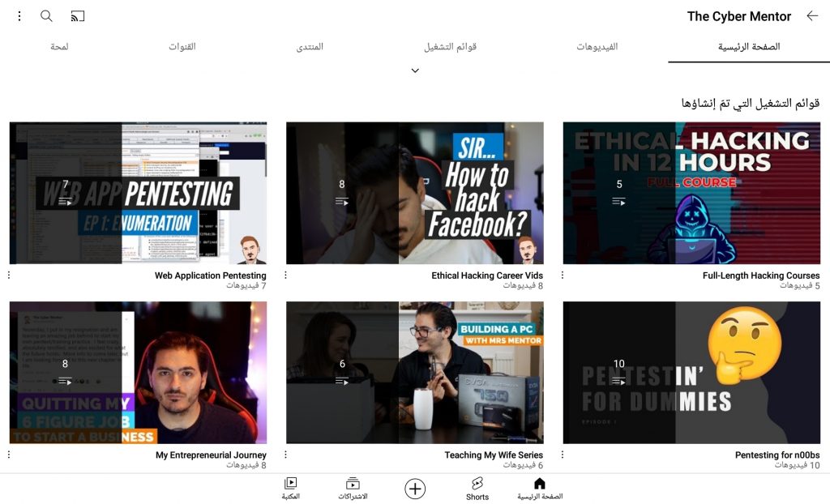This screenshot has width=830, height=504.
Task: Tap the Cast to device icon
Action: tap(78, 16)
